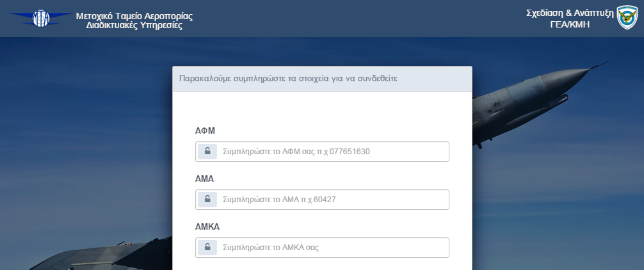This screenshot has height=270, width=644.
Task: Focus the ΑΦΜ input with placeholder 077651630
Action: 333,152
